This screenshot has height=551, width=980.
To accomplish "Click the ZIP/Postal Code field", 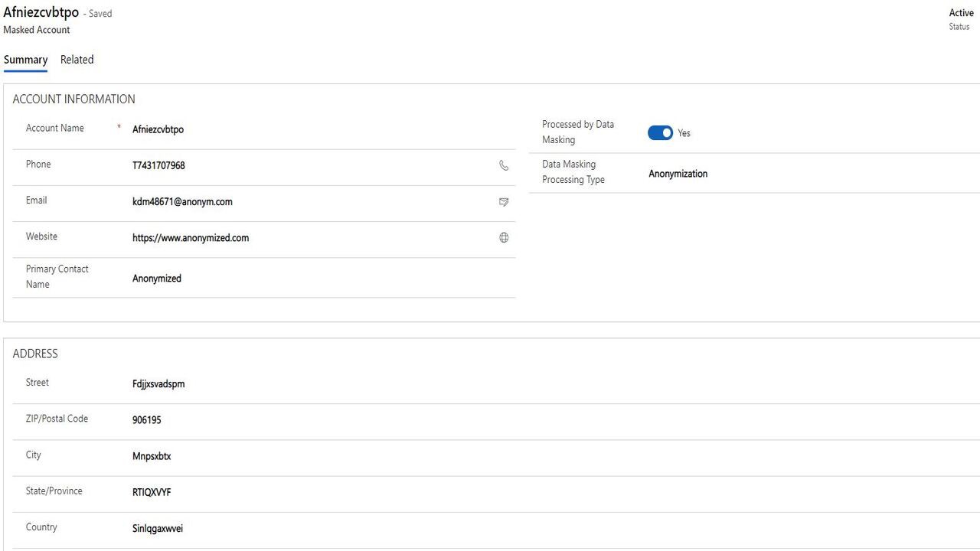I will click(x=147, y=420).
